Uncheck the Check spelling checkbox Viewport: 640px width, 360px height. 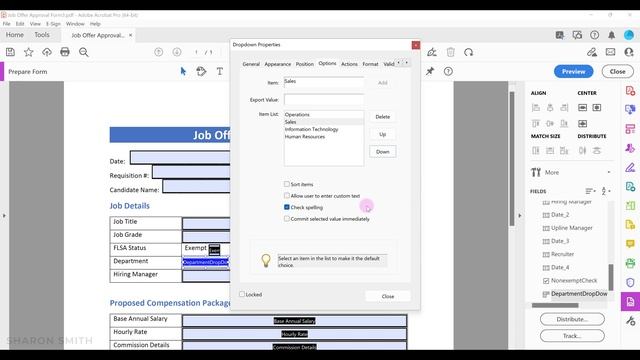tap(287, 207)
